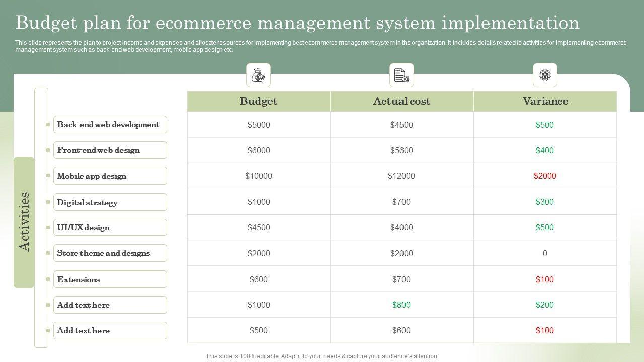The height and width of the screenshot is (362, 644).
Task: Select the $5600 actual cost cell
Action: [401, 150]
